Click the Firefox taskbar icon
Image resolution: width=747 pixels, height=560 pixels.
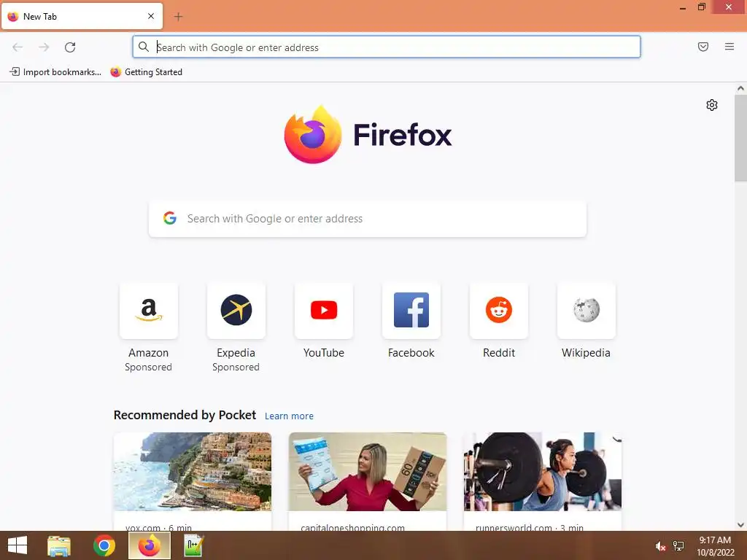(x=149, y=545)
